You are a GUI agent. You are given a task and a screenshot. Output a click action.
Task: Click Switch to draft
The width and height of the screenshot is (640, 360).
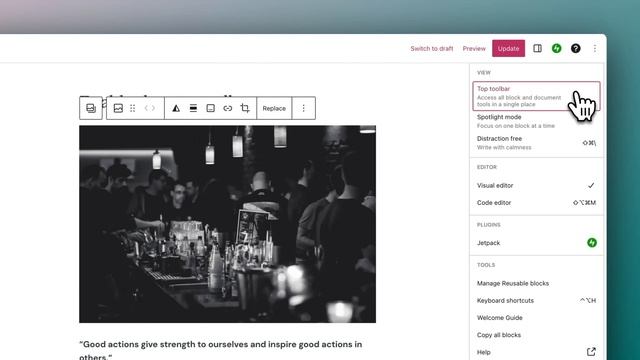click(x=432, y=49)
